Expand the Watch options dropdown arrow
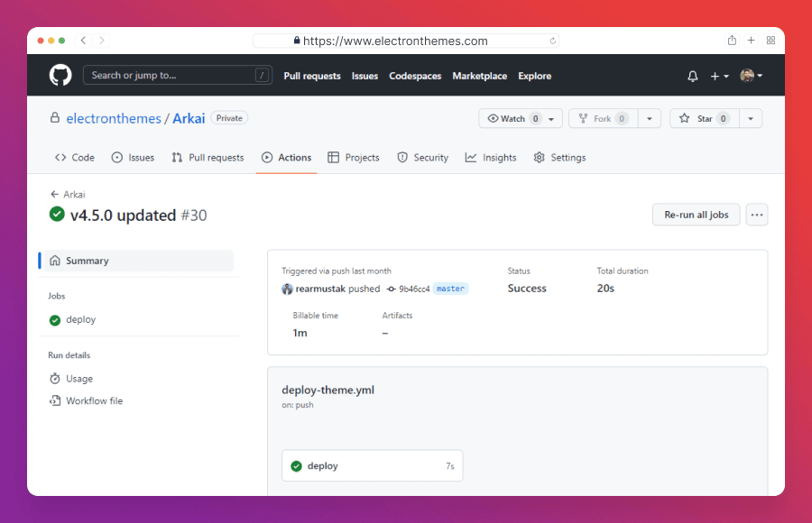Image resolution: width=812 pixels, height=523 pixels. [x=551, y=119]
